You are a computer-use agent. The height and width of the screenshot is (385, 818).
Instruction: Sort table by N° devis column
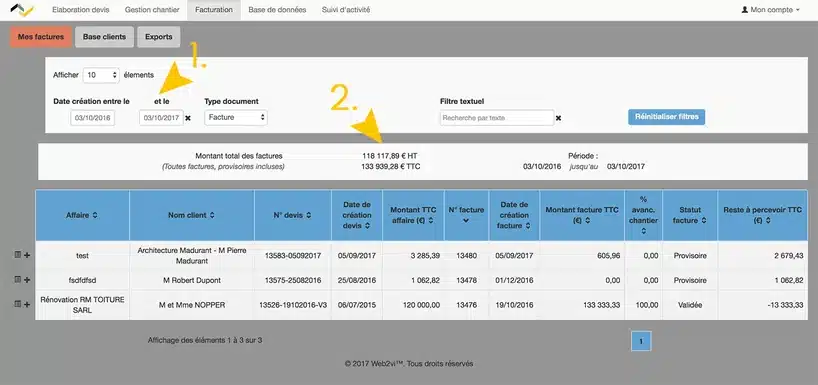coord(292,215)
